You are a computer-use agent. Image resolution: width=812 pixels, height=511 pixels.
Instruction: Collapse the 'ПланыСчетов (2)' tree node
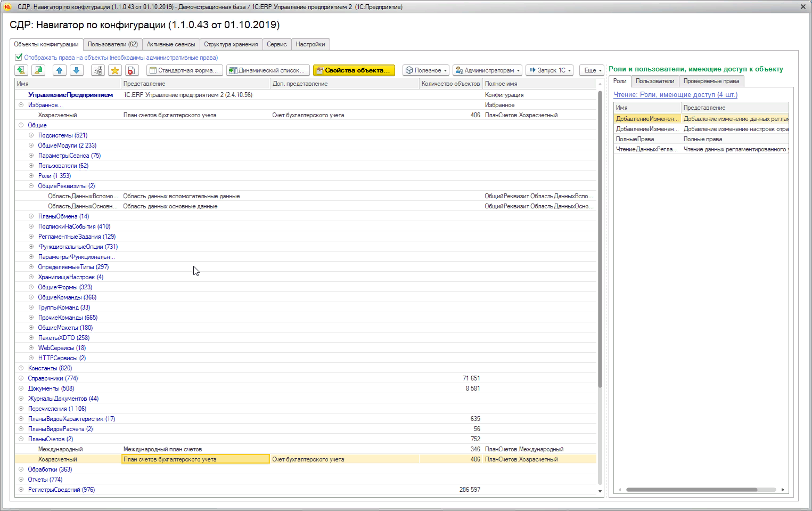point(21,439)
